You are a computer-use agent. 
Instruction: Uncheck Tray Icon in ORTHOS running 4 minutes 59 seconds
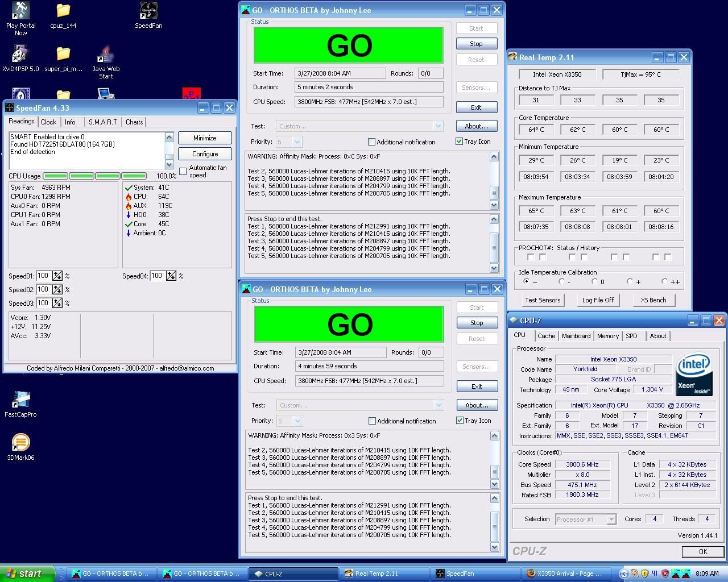point(460,421)
